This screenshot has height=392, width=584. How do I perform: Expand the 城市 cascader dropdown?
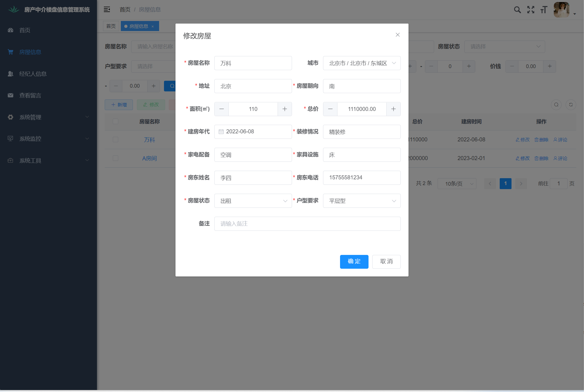coord(362,63)
